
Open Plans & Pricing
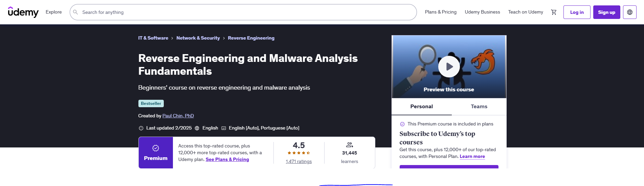click(x=441, y=12)
